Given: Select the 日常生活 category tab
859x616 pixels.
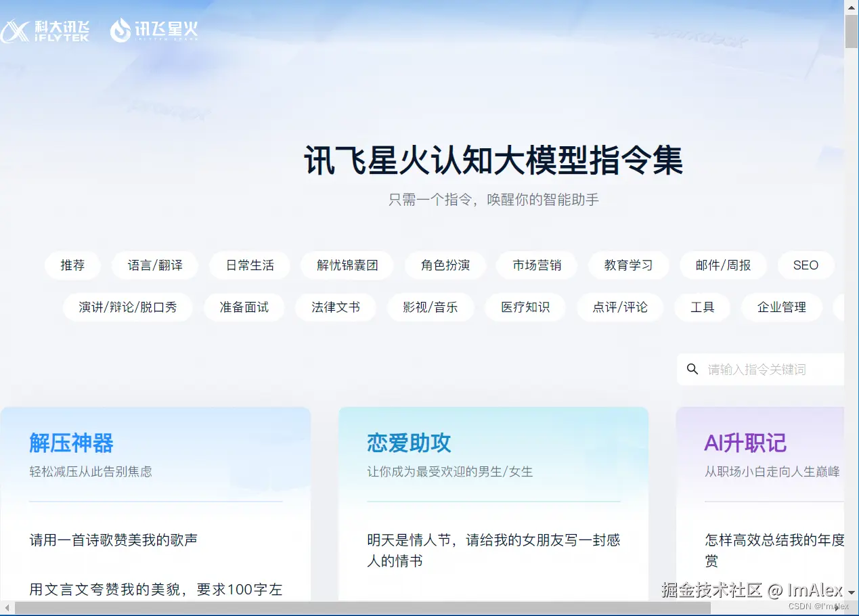Looking at the screenshot, I should point(250,265).
